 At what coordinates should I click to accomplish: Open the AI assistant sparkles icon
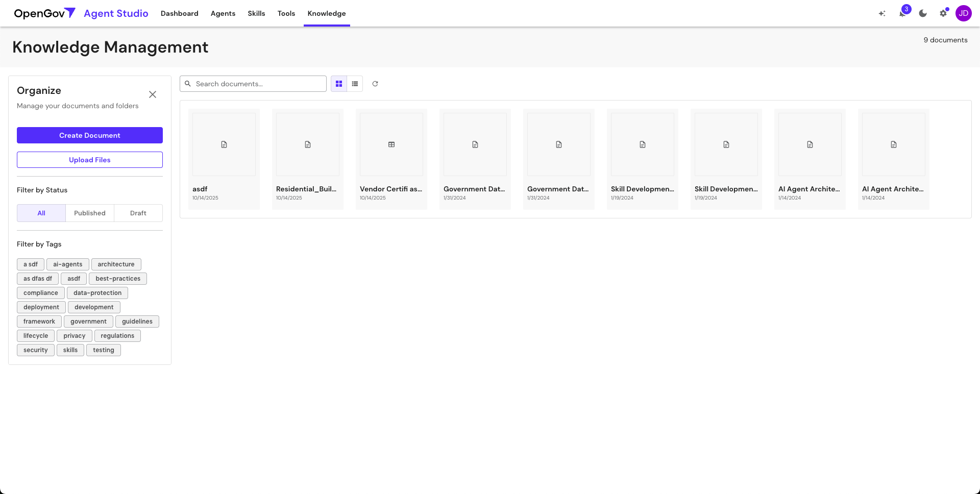pos(882,13)
